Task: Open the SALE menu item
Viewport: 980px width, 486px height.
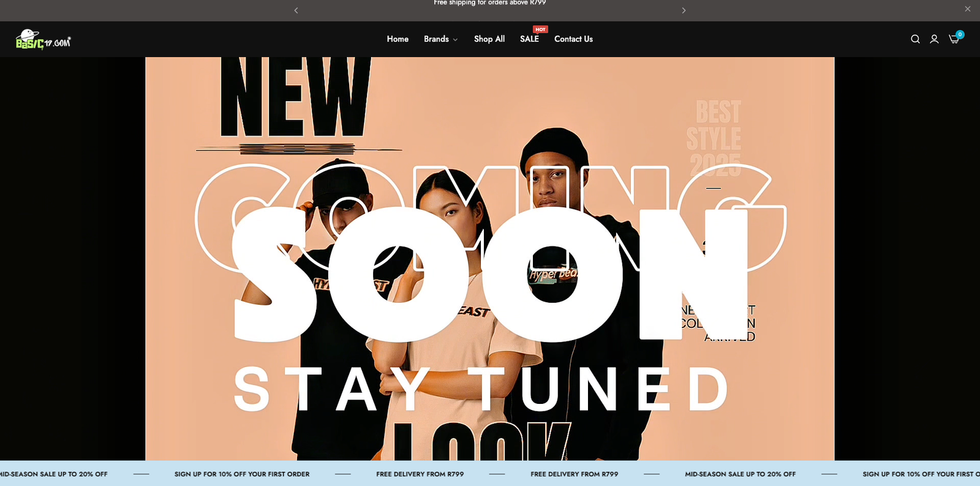Action: coord(529,39)
